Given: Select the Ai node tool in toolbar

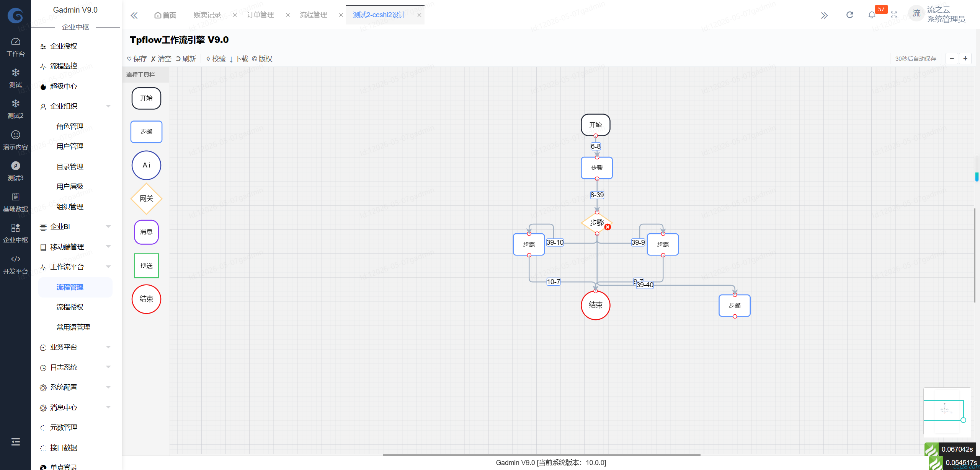Looking at the screenshot, I should click(146, 165).
